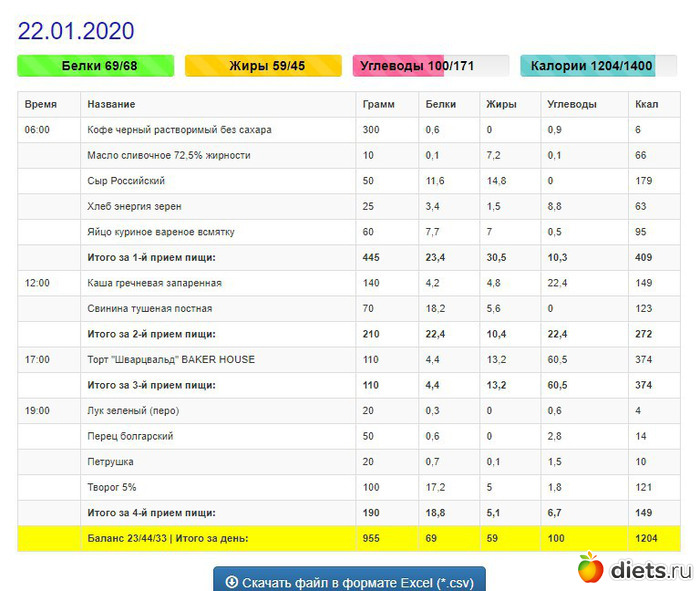Select the Торт Шварцвальд BAKER HOUSE entry
Screen dimensions: 700x591
point(171,360)
